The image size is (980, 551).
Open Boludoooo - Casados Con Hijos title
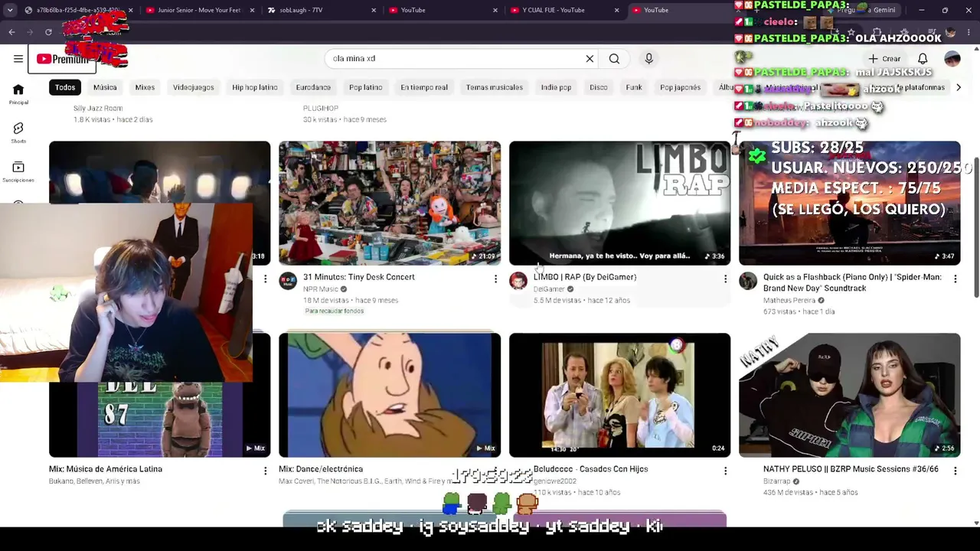591,469
